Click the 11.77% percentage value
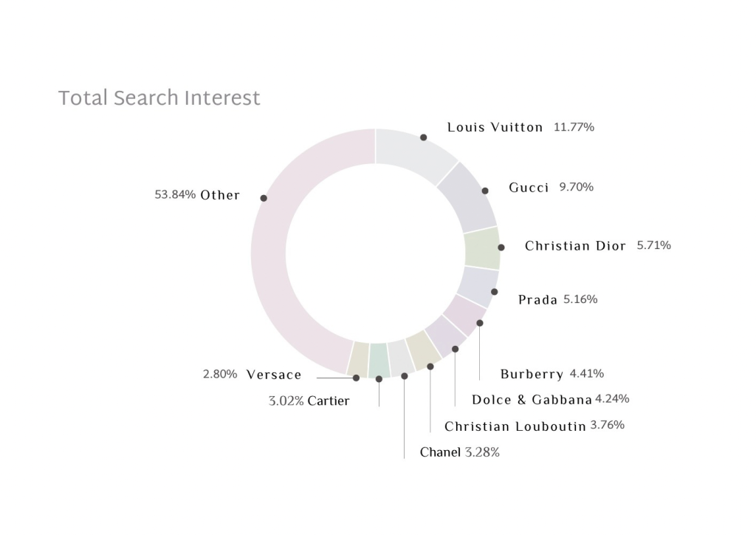The image size is (756, 535). click(574, 127)
